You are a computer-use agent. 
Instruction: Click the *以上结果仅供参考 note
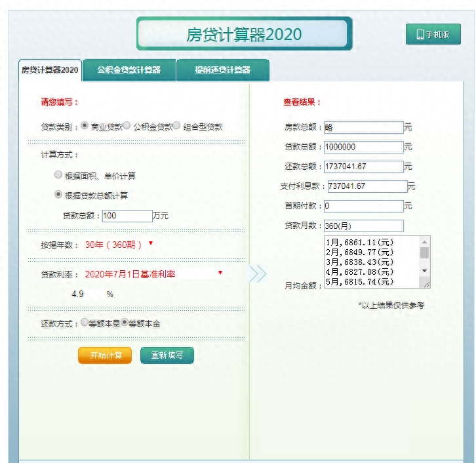[x=391, y=306]
